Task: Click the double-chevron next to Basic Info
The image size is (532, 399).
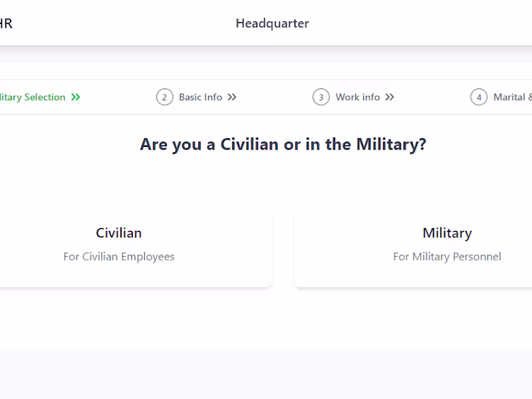Action: [231, 97]
